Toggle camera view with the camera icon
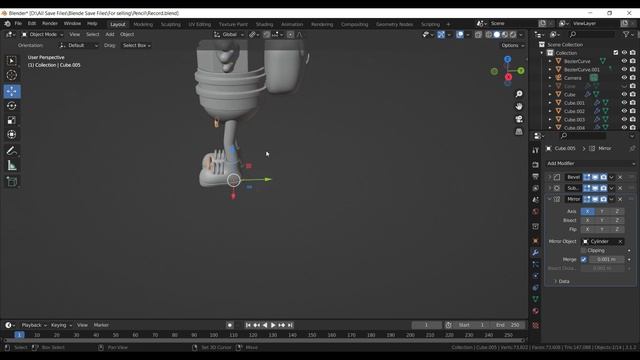640x360 pixels. click(519, 119)
